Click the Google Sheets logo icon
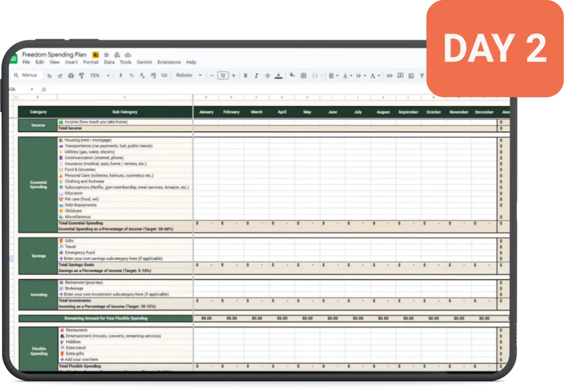The image size is (568, 392). pos(13,58)
